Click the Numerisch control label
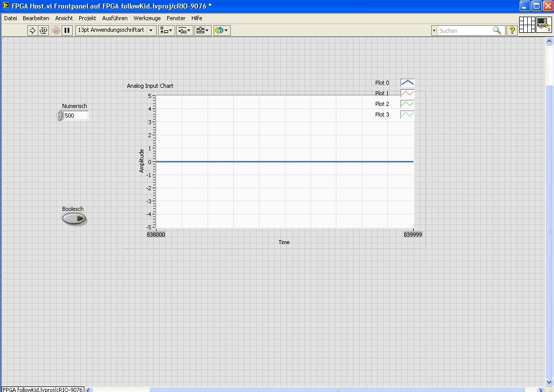Image resolution: width=554 pixels, height=392 pixels. point(75,106)
